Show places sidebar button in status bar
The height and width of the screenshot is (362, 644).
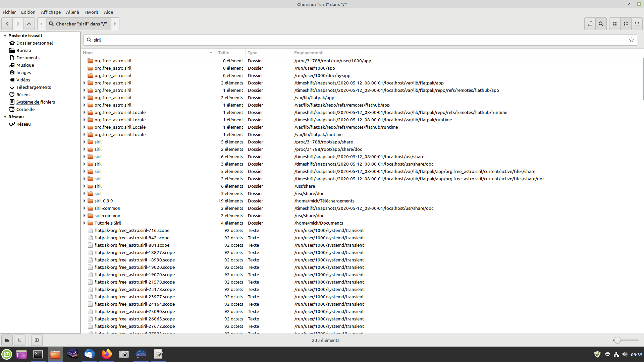point(7,340)
